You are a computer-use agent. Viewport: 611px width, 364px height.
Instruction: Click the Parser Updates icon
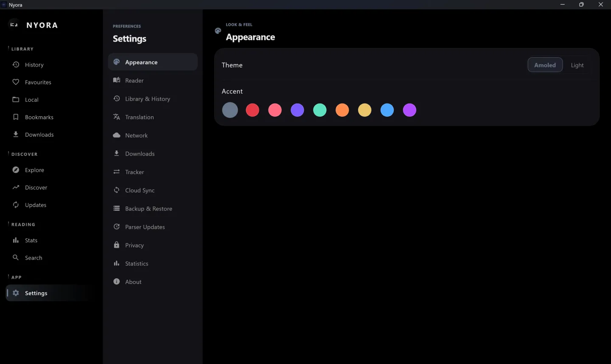coord(116,227)
